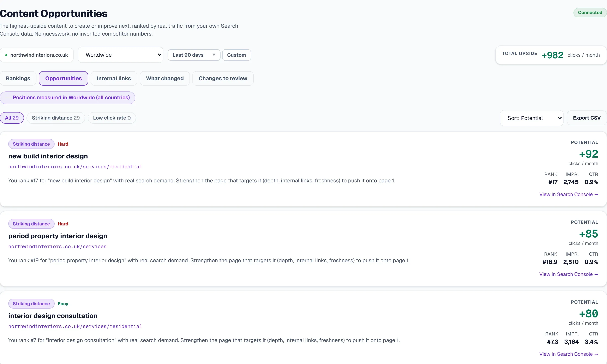Click the Positions measured in Worldwide pill
Image resolution: width=607 pixels, height=364 pixels.
click(x=67, y=98)
